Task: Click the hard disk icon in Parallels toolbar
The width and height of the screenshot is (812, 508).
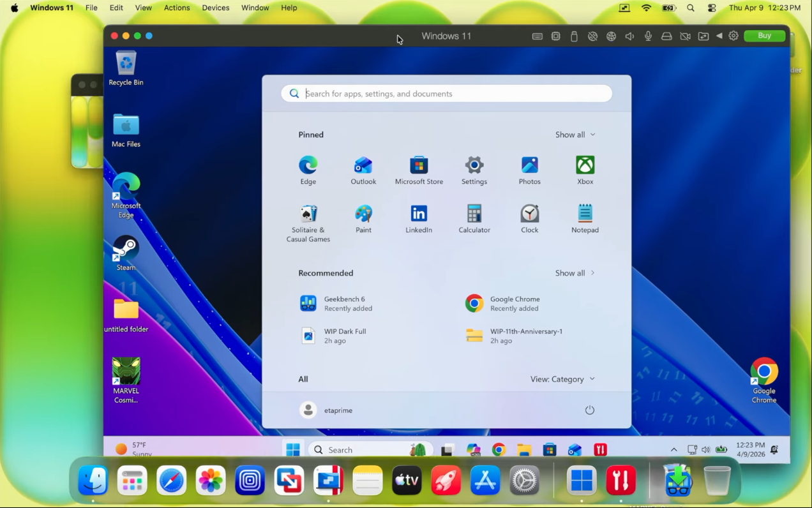Action: pos(666,36)
